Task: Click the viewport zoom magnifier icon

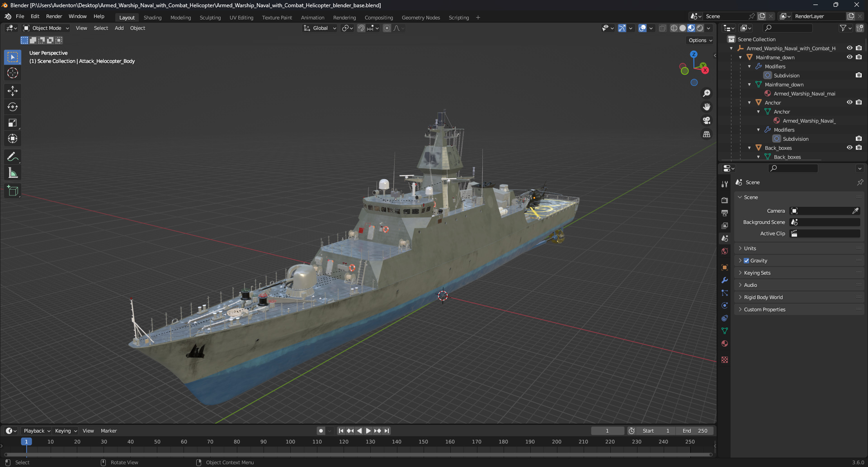Action: pos(707,93)
